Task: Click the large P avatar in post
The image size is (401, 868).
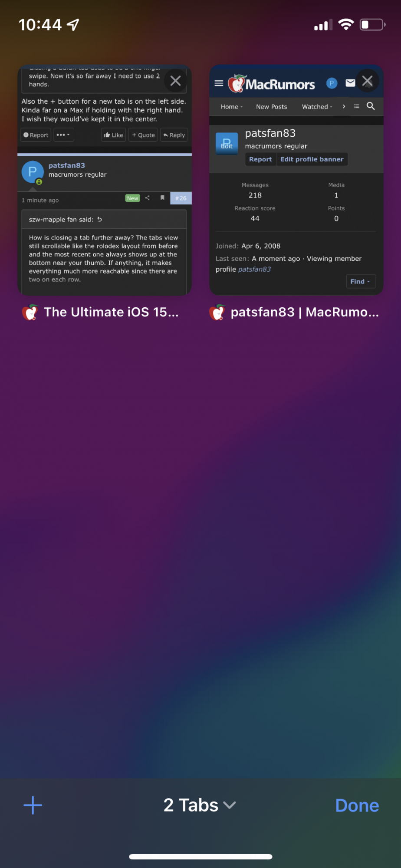Action: click(33, 172)
